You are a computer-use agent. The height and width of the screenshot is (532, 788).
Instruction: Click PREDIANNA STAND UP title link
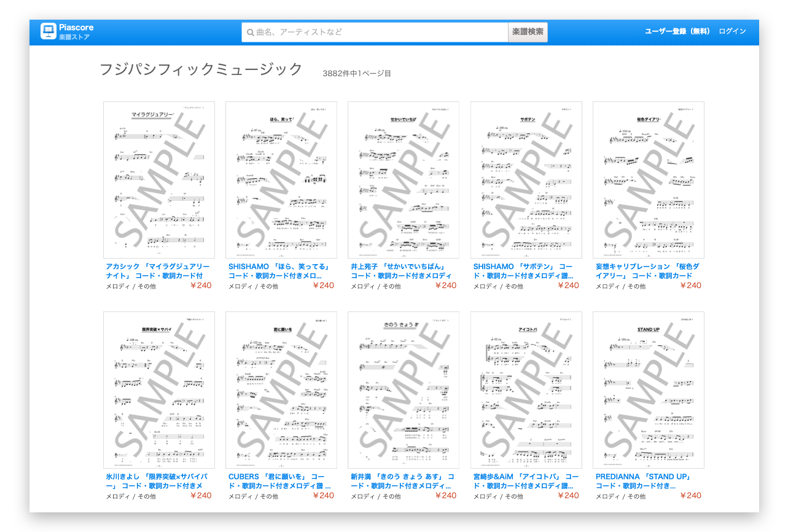(644, 481)
